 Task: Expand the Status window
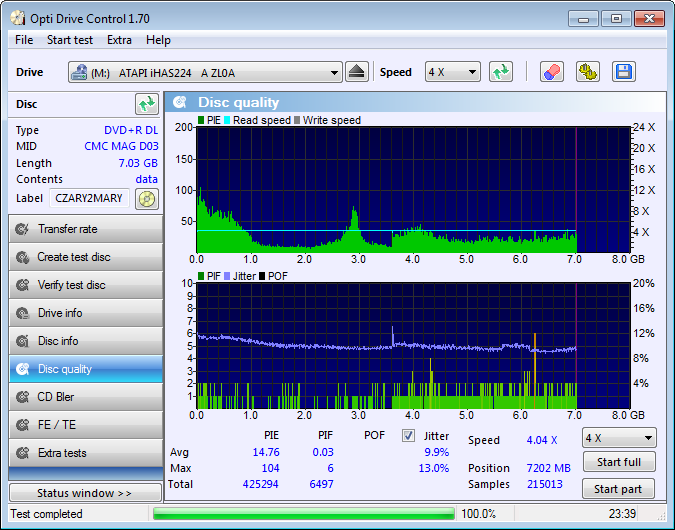point(85,493)
